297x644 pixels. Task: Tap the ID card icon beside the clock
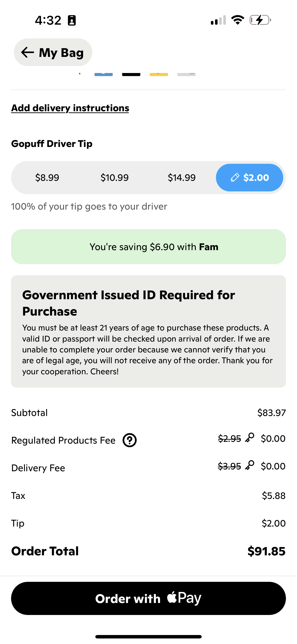pos(72,20)
